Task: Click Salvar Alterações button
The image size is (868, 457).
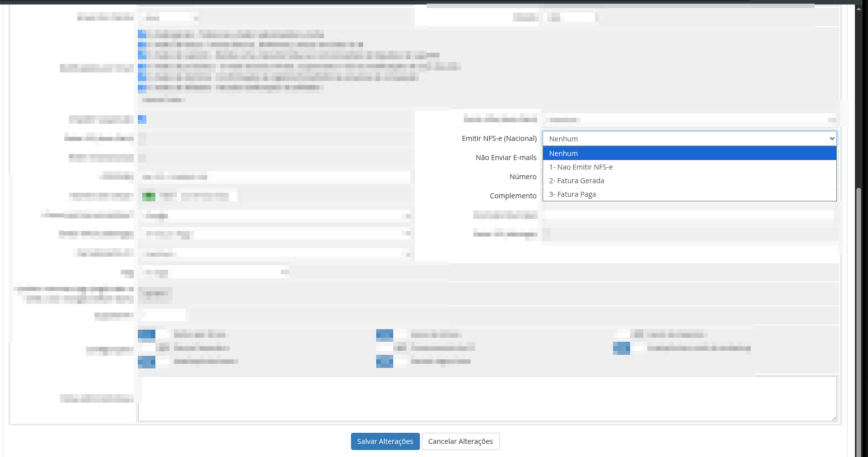Action: (385, 441)
